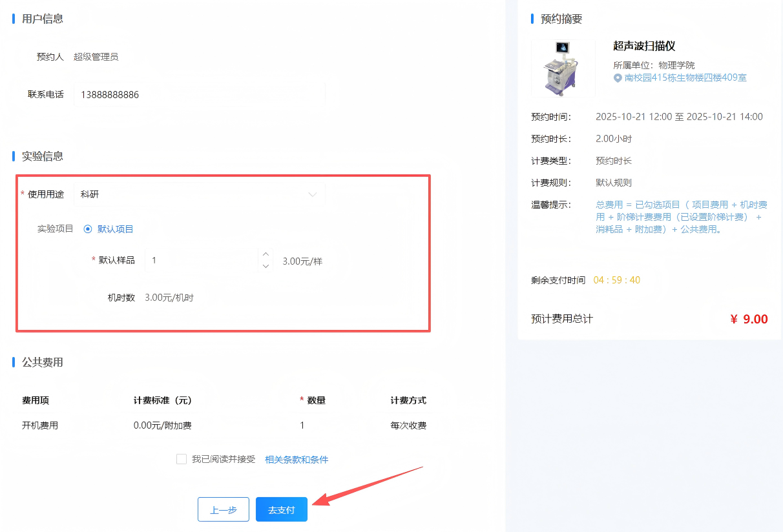Image resolution: width=783 pixels, height=532 pixels.
Task: Click the ¥ 9.00 estimated total amount
Action: [749, 319]
